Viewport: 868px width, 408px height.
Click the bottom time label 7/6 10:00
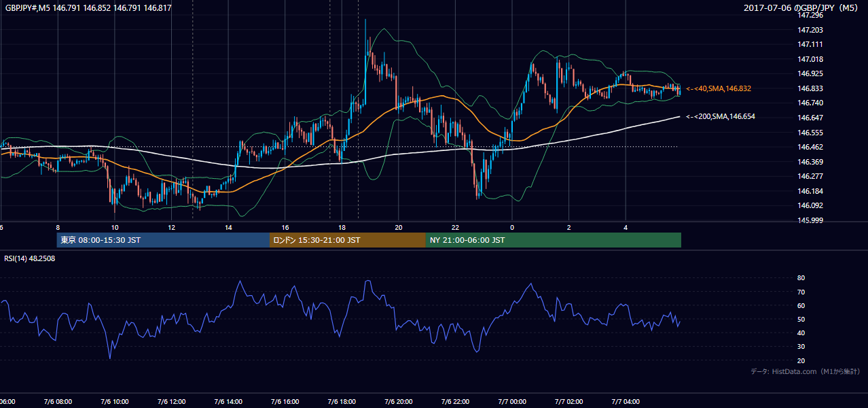pos(114,402)
